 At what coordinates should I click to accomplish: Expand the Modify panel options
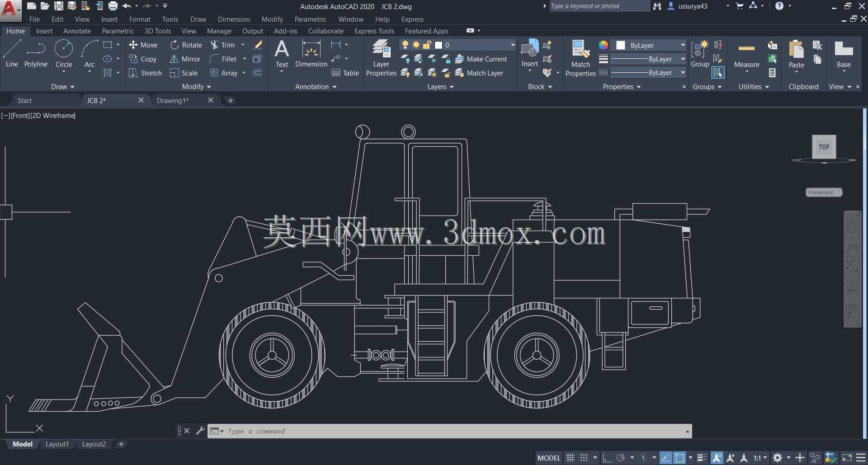[x=197, y=86]
